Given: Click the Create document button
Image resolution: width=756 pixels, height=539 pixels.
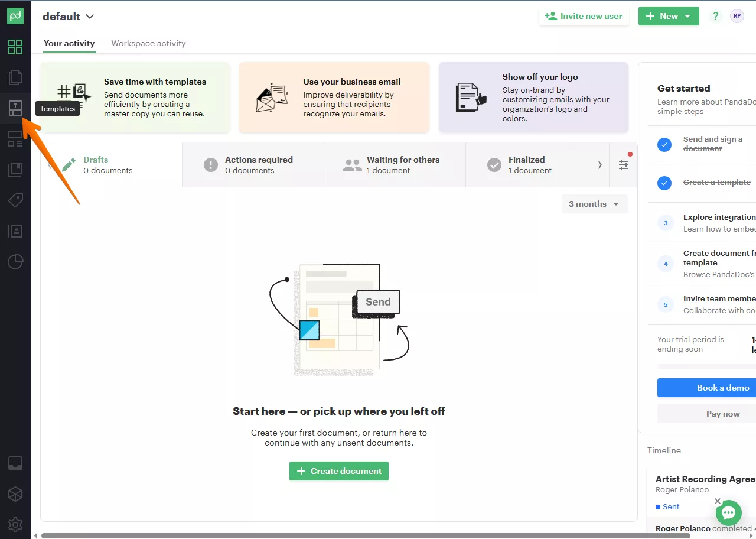Looking at the screenshot, I should click(339, 471).
